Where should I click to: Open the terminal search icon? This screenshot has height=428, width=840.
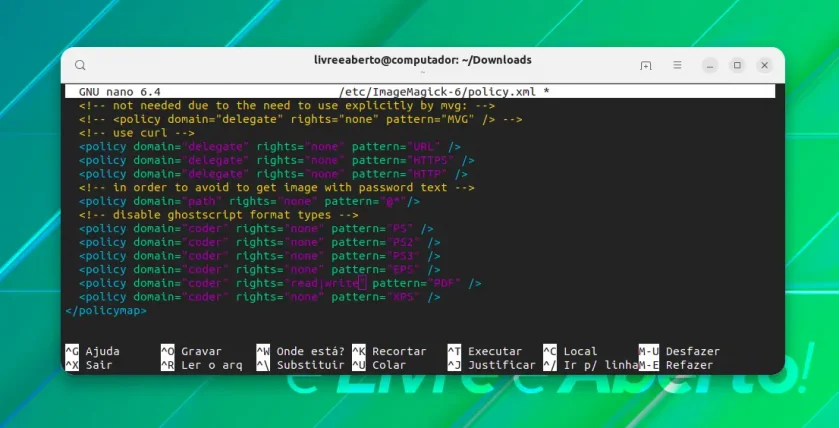coord(80,65)
